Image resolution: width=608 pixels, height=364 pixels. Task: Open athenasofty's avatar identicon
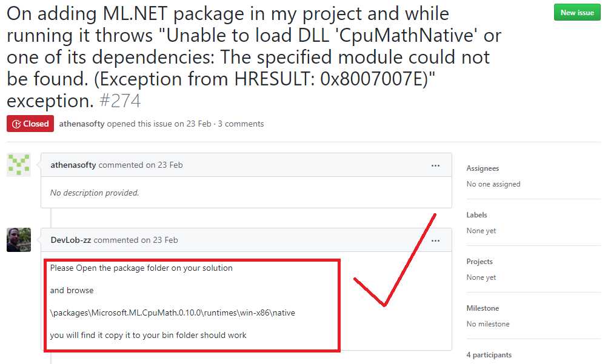click(19, 165)
